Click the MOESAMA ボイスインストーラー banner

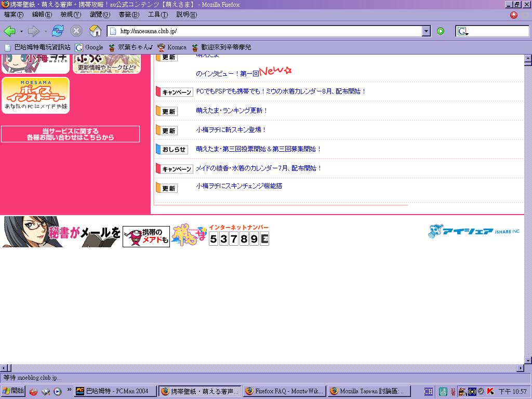coord(35,95)
